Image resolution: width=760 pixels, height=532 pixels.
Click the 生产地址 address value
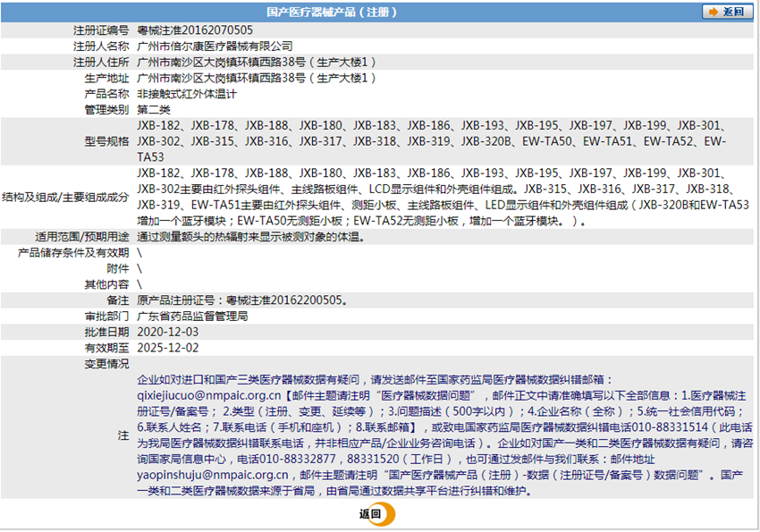257,78
